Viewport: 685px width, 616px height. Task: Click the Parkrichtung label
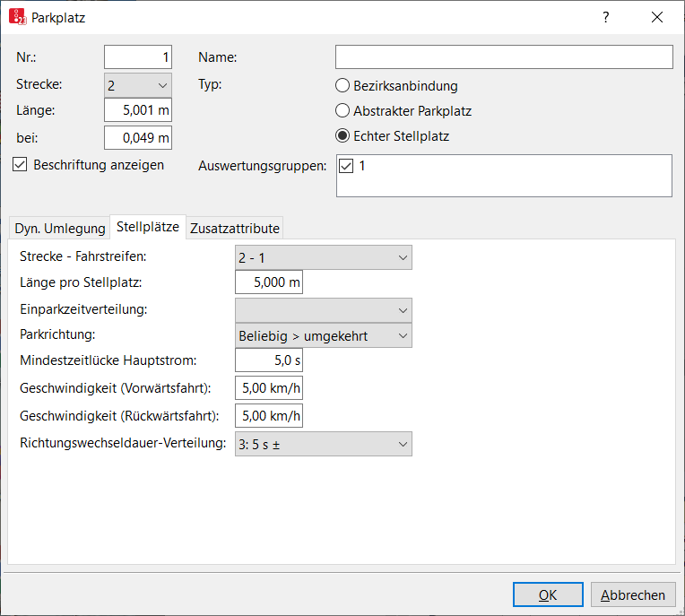tap(57, 334)
